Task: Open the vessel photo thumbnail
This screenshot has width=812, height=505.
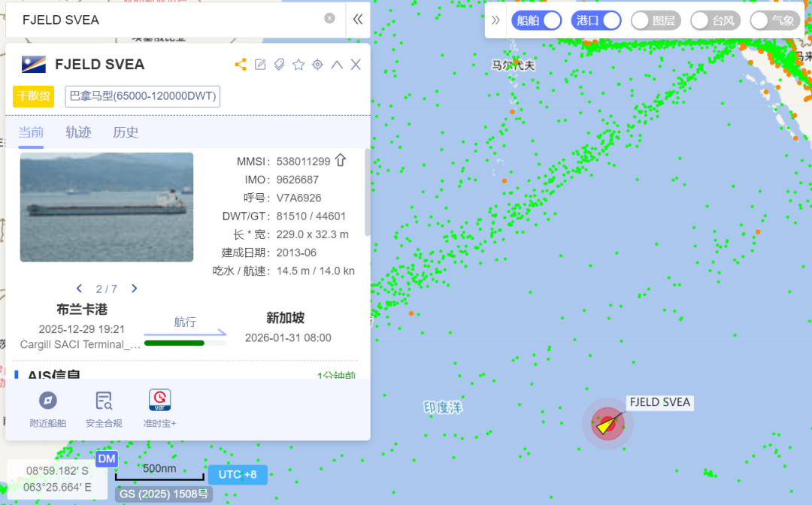Action: coord(107,207)
